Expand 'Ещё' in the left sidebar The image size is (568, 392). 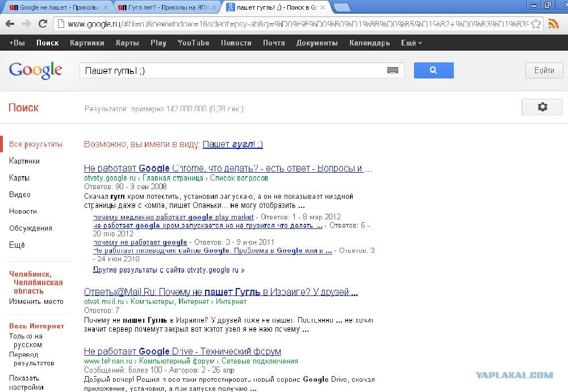point(16,245)
